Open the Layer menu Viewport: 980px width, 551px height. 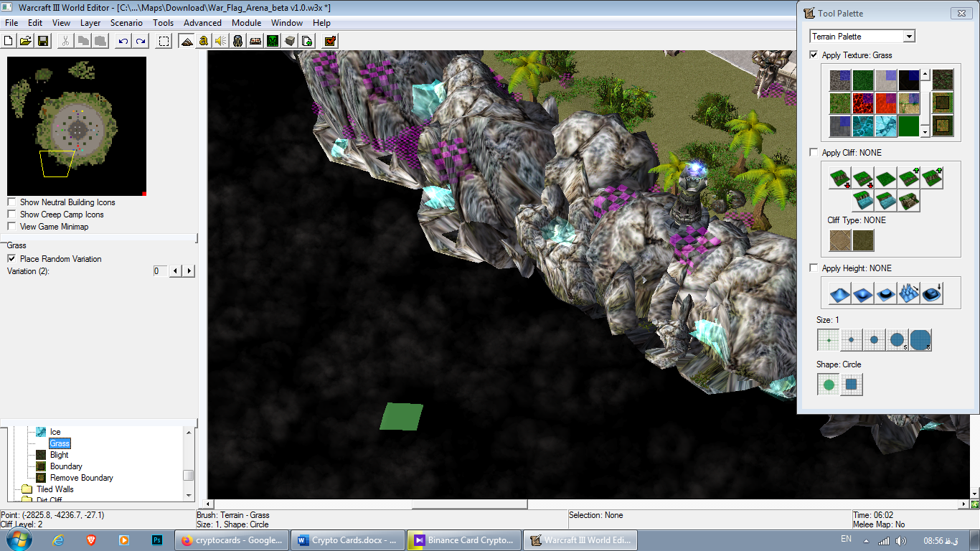pos(90,23)
